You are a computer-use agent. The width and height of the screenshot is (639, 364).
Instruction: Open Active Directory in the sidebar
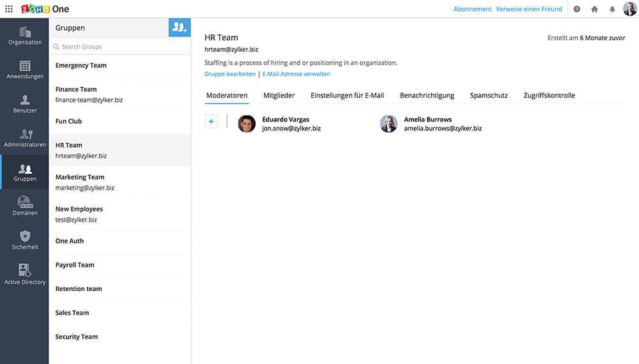[x=24, y=275]
